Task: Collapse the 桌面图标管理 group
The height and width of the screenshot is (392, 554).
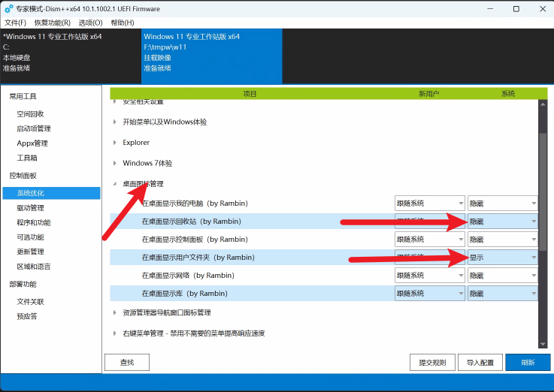Action: pos(115,184)
